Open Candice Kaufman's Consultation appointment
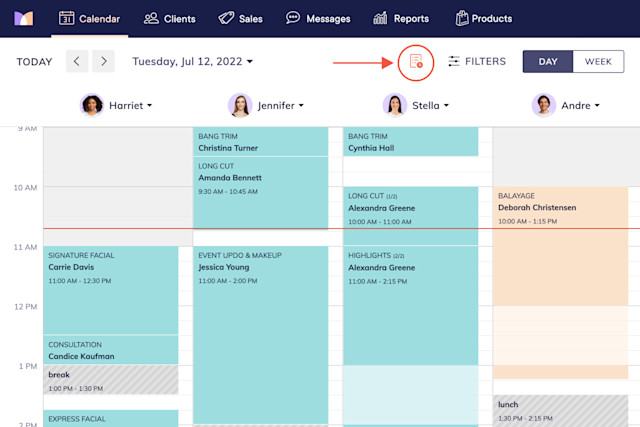Screen dimensions: 640x427 tap(111, 350)
